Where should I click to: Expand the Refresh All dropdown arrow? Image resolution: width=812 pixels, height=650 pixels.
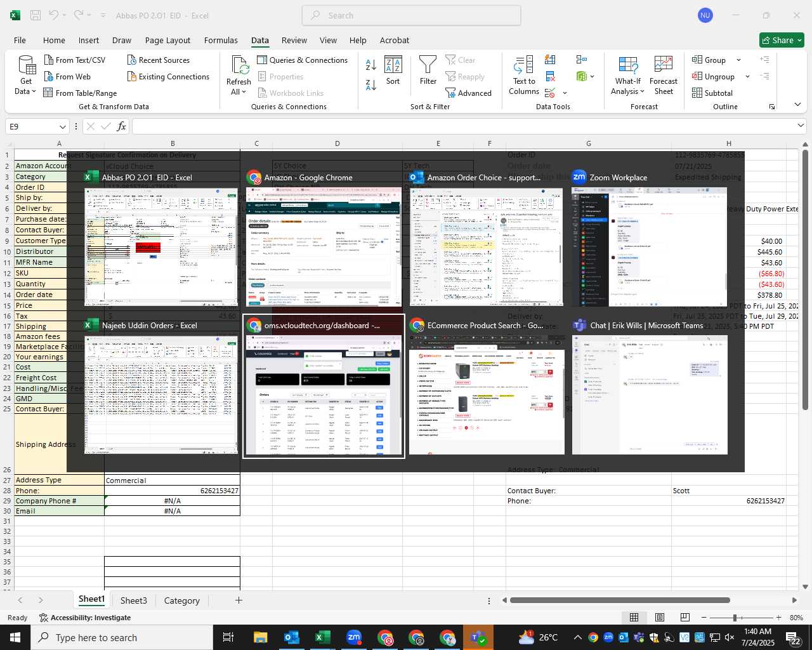(244, 92)
